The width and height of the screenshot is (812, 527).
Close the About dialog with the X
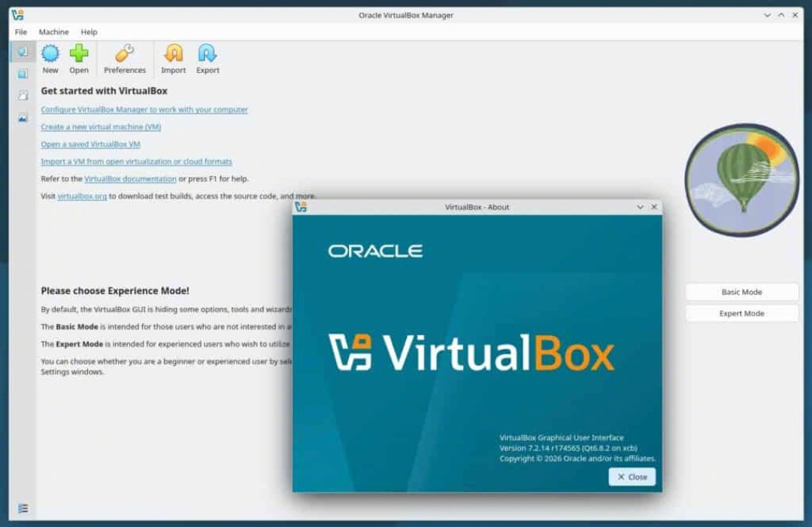point(654,207)
